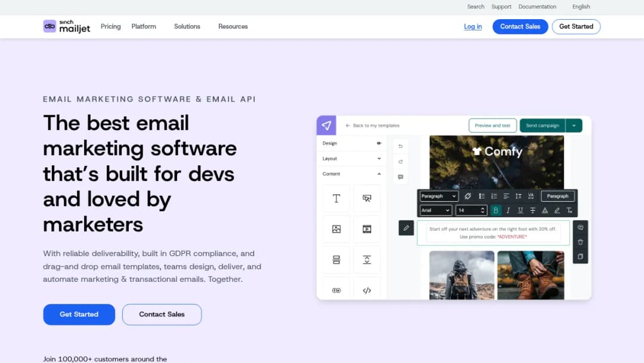This screenshot has height=363, width=644.
Task: Toggle the Bold formatting button
Action: (496, 211)
